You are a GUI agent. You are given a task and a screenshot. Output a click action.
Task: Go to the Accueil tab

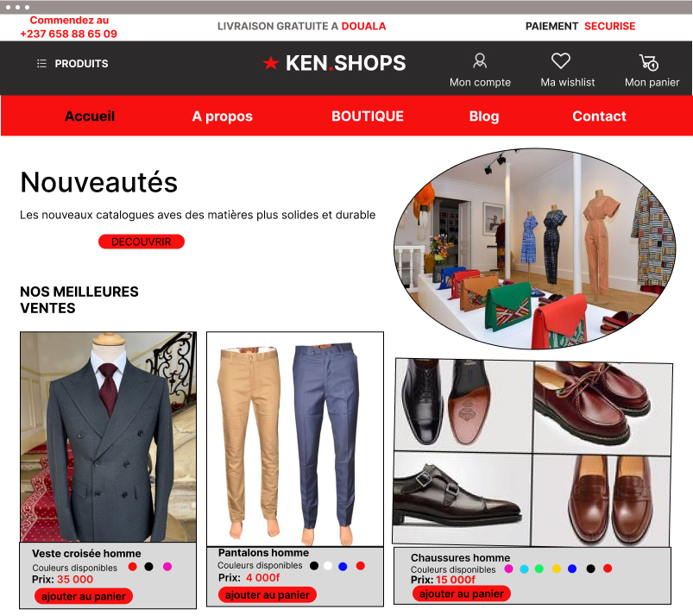click(x=90, y=116)
